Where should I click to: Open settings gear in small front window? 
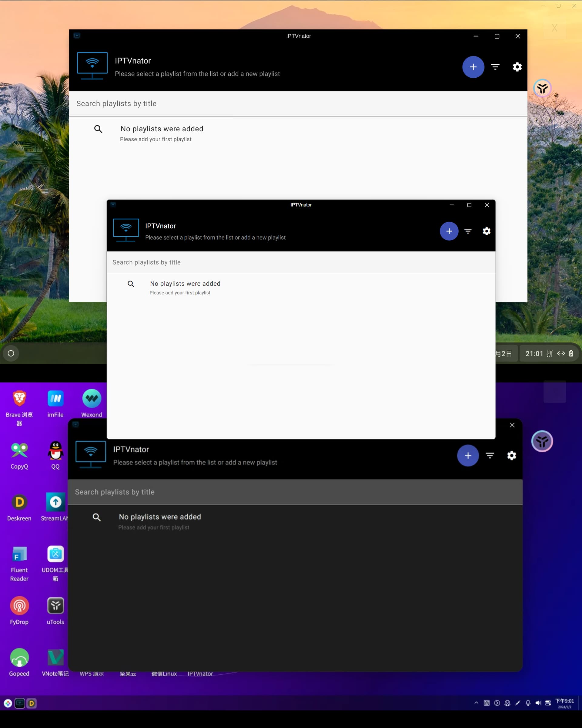[486, 231]
